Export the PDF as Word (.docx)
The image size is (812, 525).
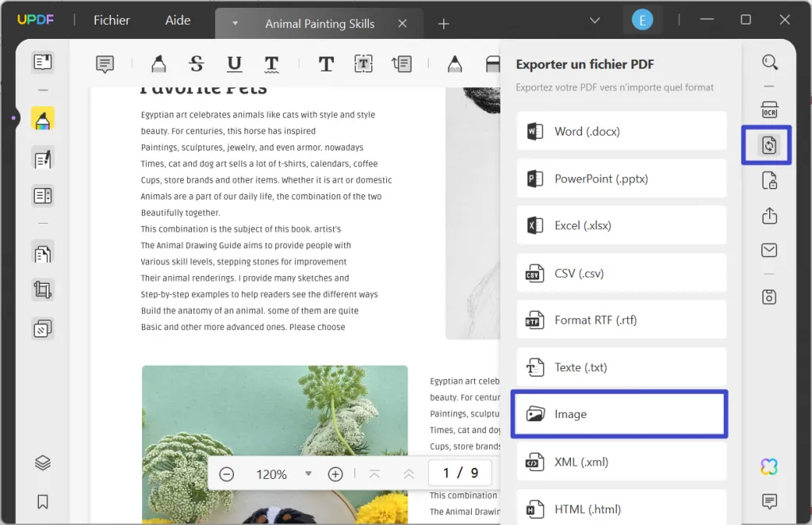coord(621,131)
